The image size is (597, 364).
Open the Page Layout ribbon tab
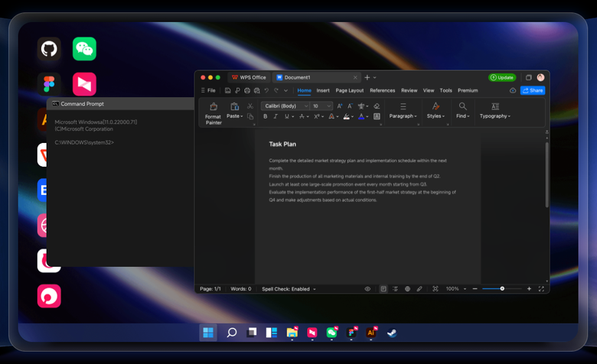[x=350, y=90]
